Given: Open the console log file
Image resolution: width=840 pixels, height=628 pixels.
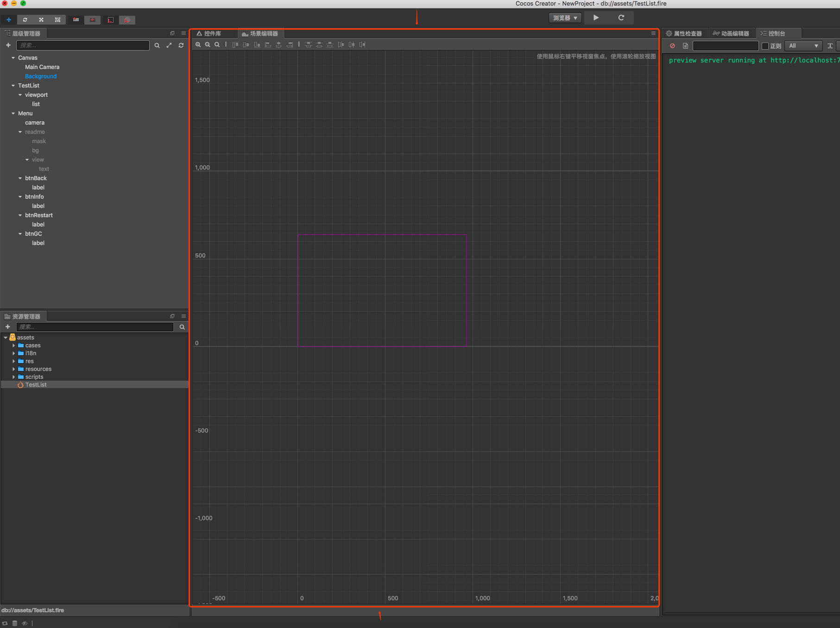Looking at the screenshot, I should click(x=686, y=46).
